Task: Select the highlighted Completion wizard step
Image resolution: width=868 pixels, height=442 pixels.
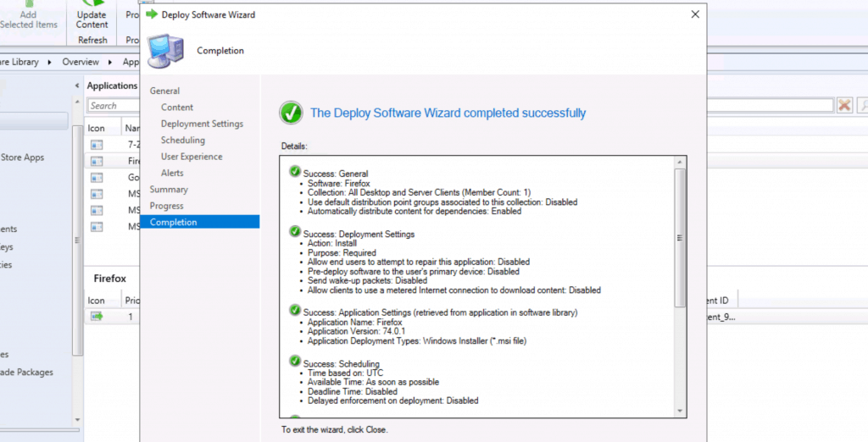Action: coord(200,222)
